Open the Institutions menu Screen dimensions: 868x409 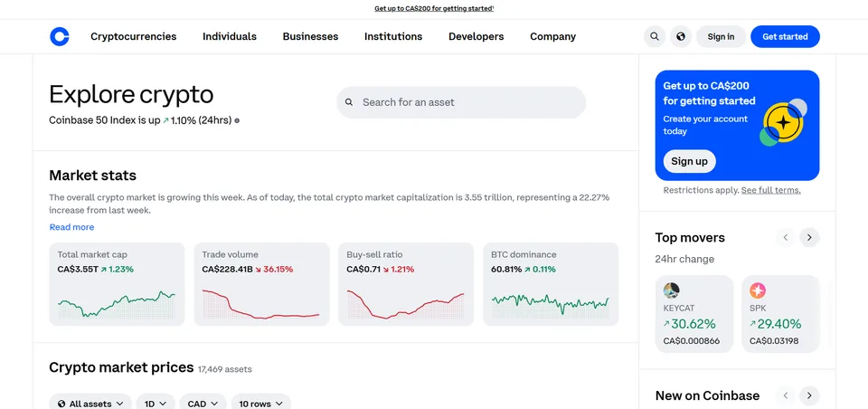[393, 36]
